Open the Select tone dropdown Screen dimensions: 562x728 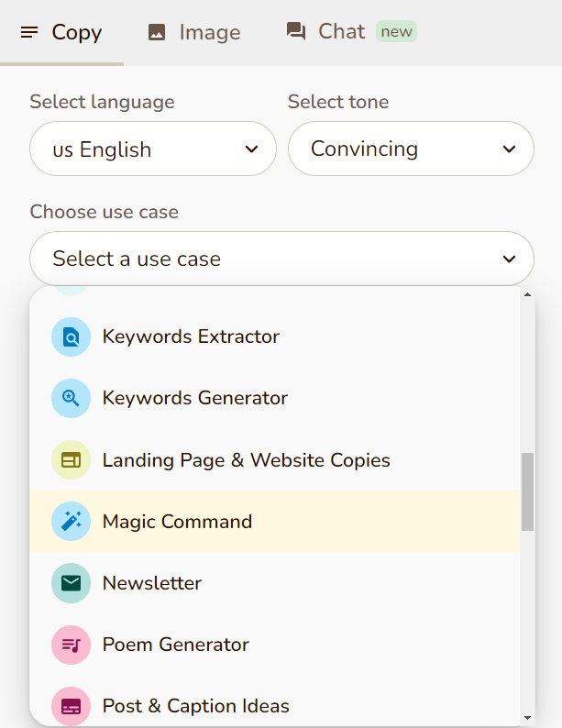[x=411, y=149]
